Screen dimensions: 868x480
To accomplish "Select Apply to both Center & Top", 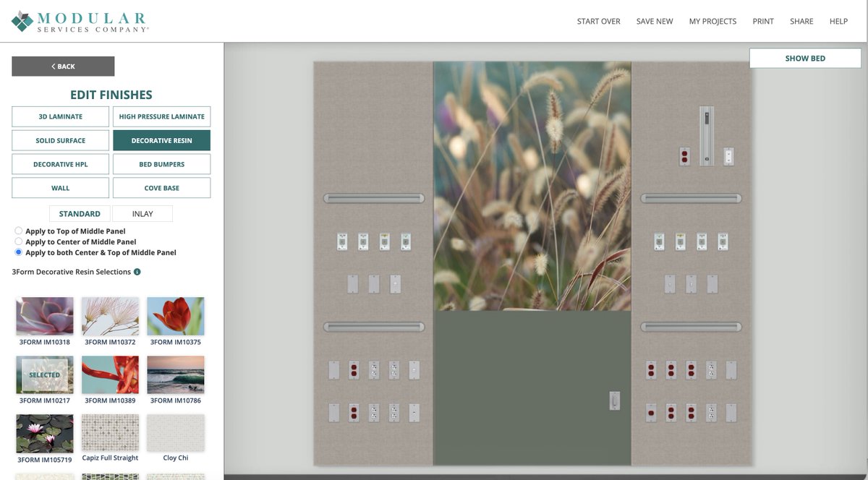I will (x=19, y=252).
